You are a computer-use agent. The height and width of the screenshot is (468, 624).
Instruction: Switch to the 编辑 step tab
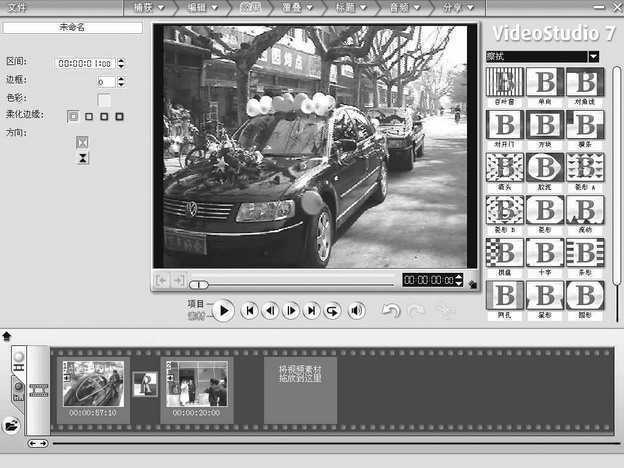199,8
